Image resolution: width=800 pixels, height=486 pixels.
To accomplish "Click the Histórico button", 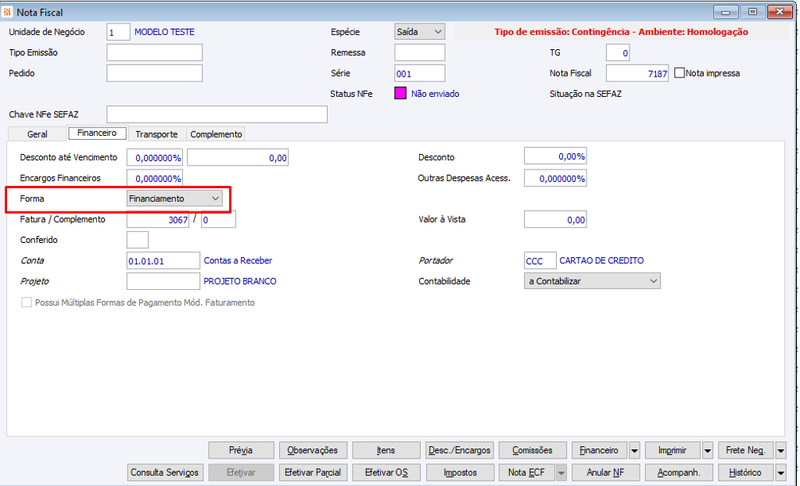I will coord(746,473).
